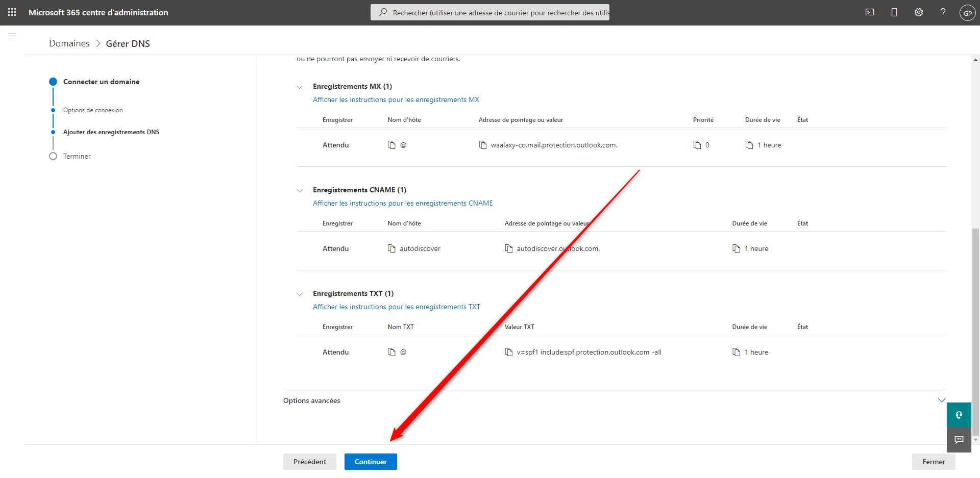Image resolution: width=980 pixels, height=478 pixels.
Task: Go to Ajouter des enregistrements DNS step
Action: click(x=111, y=132)
